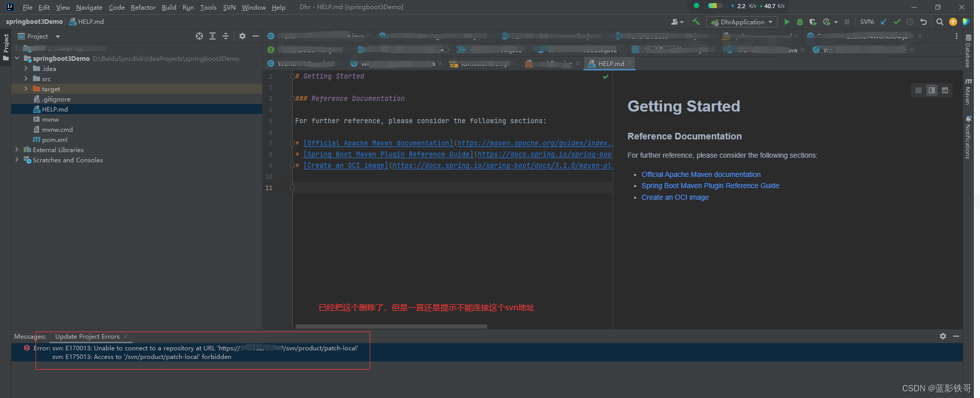Click the editor horizontal scrollbar

(x=391, y=327)
